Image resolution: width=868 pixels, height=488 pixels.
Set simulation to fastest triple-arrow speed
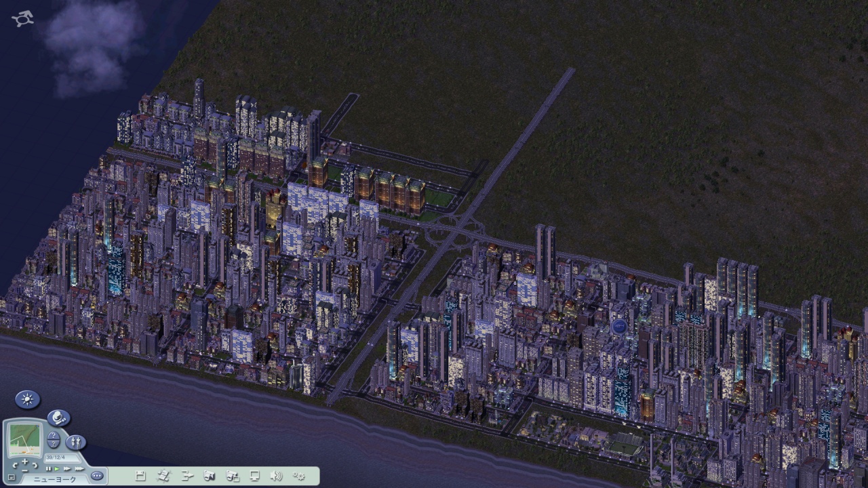click(x=79, y=468)
